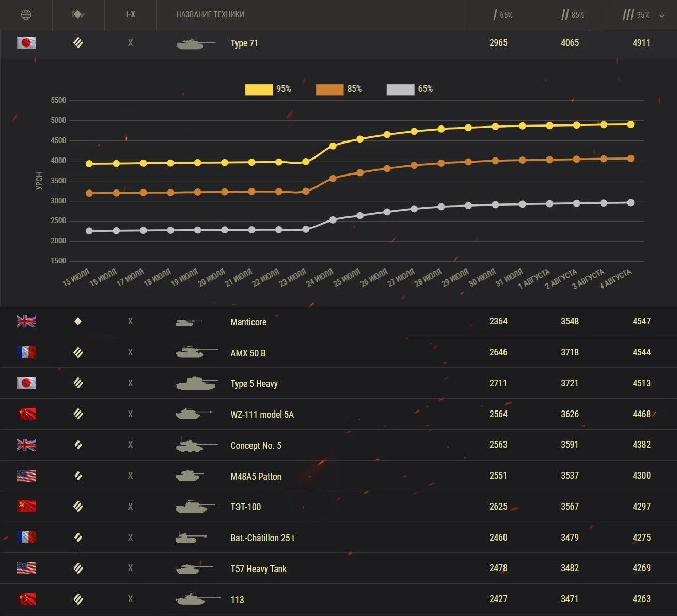Viewport: 677px width, 616px height.
Task: Collapse the Type 71 row by its name
Action: pos(244,43)
